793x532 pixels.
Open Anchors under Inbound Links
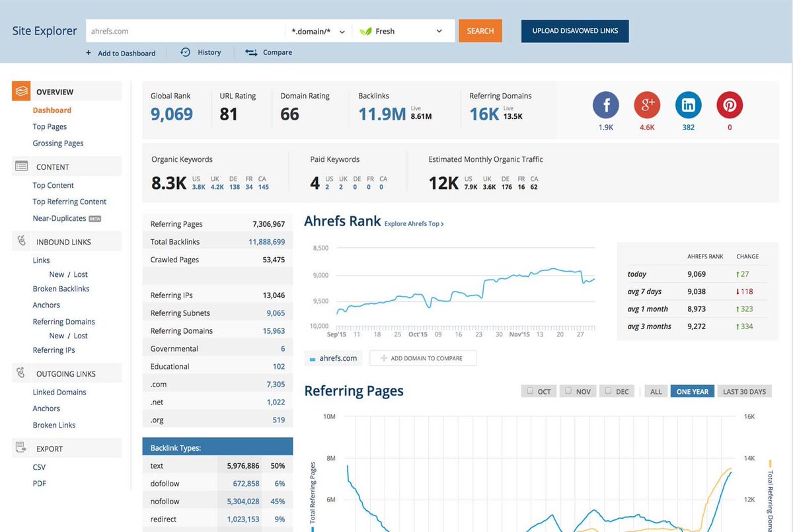pos(46,305)
